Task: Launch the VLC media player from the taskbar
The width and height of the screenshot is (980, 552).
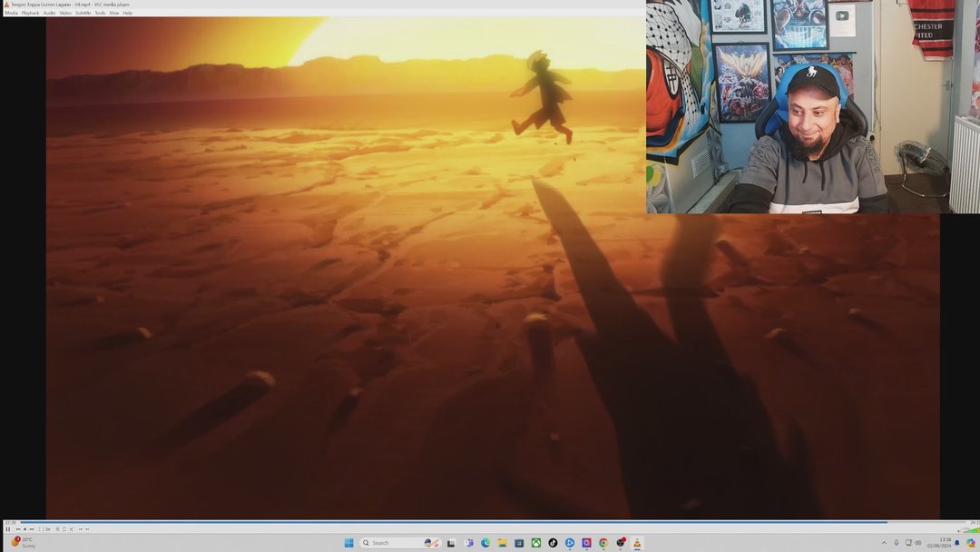Action: (637, 542)
